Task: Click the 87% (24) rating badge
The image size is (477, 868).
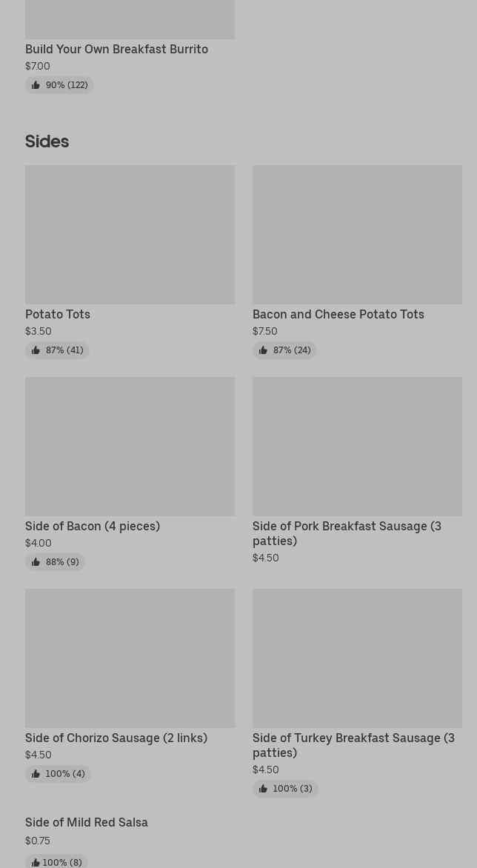Action: point(284,350)
